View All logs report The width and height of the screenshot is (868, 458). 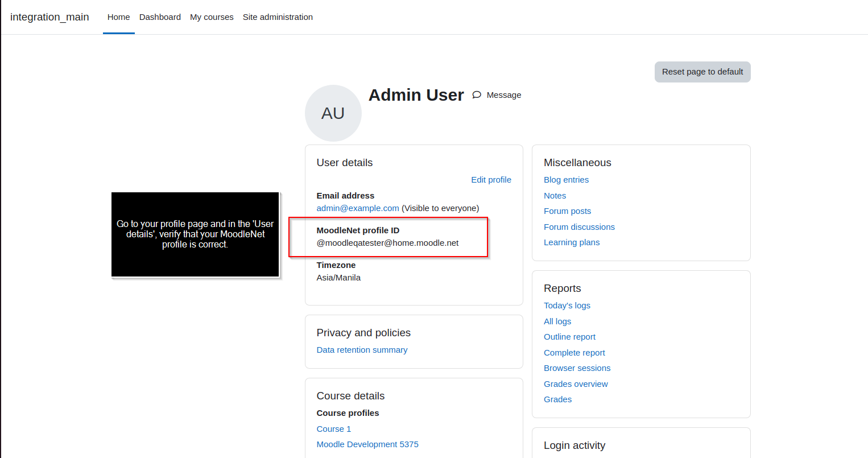click(x=557, y=321)
